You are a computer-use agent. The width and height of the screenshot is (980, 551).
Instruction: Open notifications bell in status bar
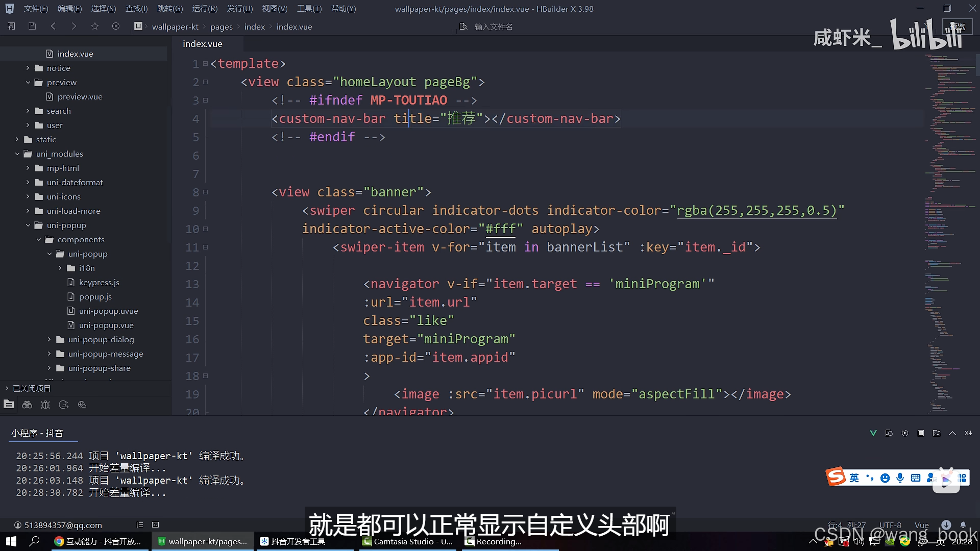(x=963, y=525)
